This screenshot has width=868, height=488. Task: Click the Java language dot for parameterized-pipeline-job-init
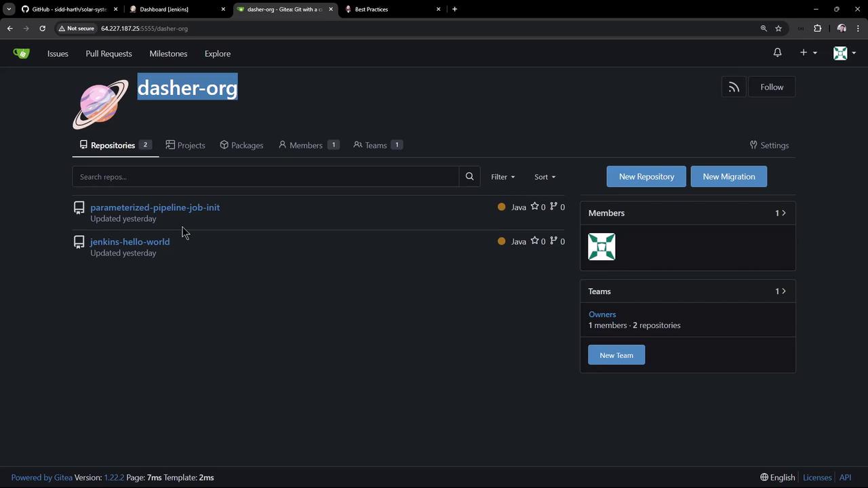[x=501, y=207]
